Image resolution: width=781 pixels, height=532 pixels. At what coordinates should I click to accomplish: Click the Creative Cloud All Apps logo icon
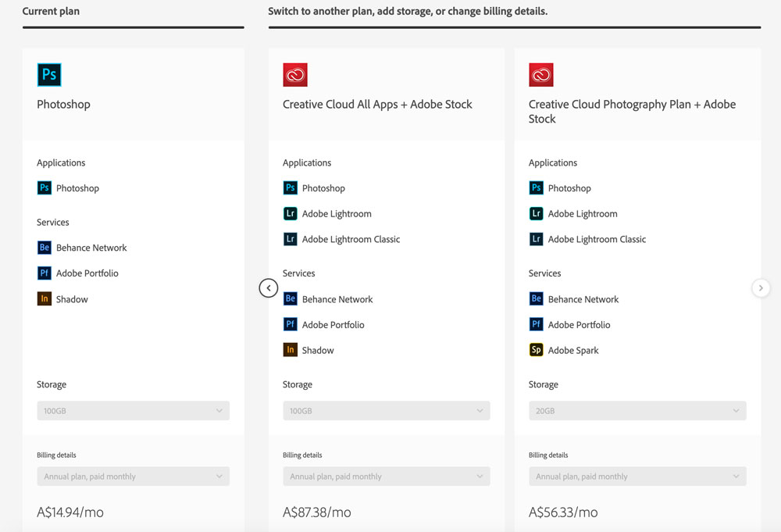tap(295, 75)
